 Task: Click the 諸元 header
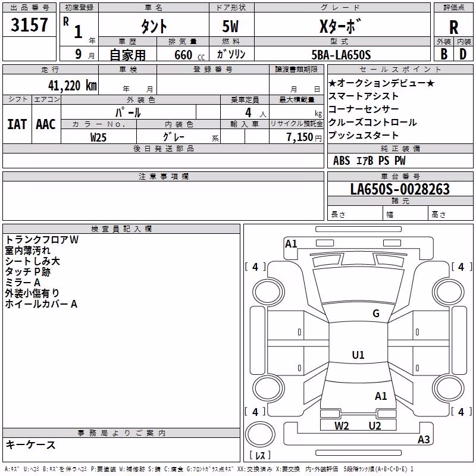coord(400,201)
